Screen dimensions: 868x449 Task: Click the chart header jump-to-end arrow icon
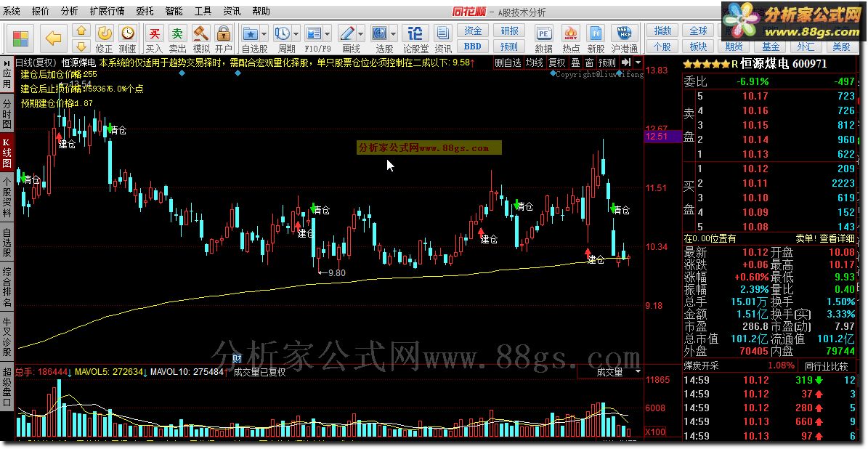tap(626, 62)
